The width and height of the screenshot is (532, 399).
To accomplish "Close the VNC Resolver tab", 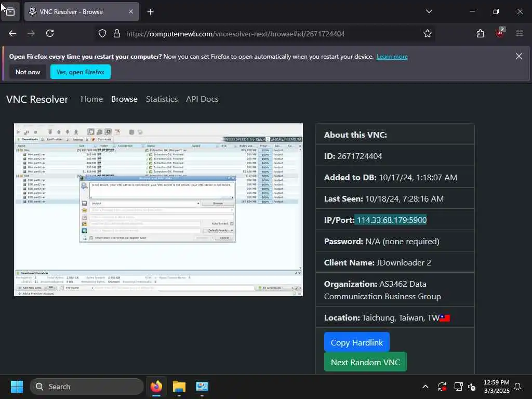I will (131, 11).
